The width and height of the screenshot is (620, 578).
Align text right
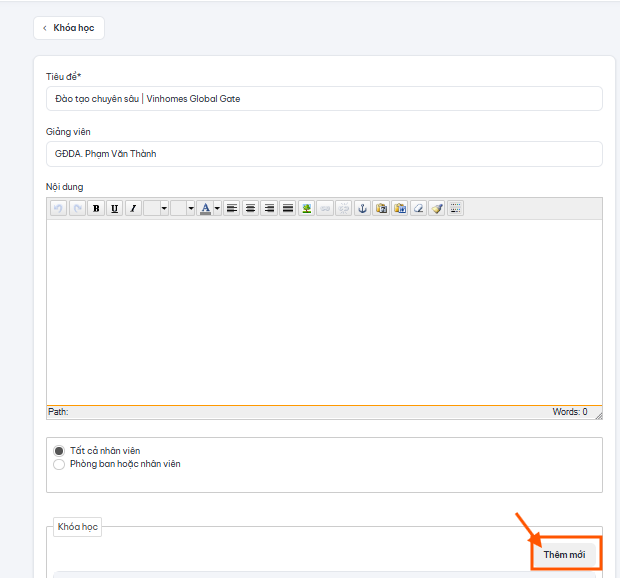[269, 208]
